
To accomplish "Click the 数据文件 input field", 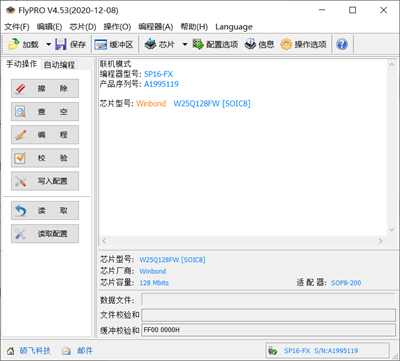I will point(268,299).
